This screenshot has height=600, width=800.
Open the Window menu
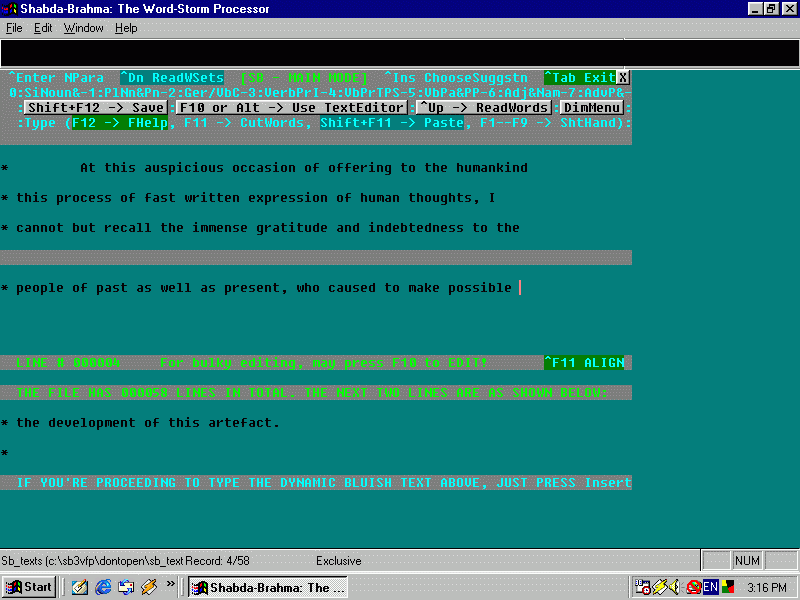[x=83, y=28]
